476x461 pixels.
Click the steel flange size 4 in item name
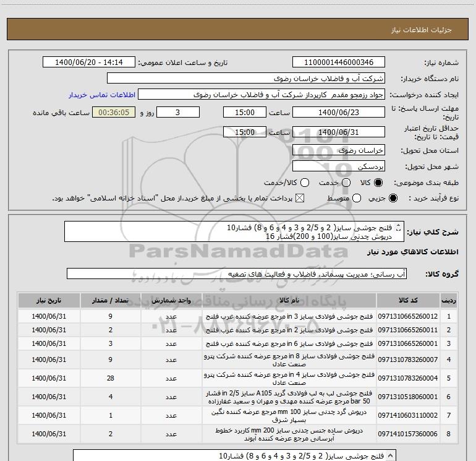pos(289,378)
